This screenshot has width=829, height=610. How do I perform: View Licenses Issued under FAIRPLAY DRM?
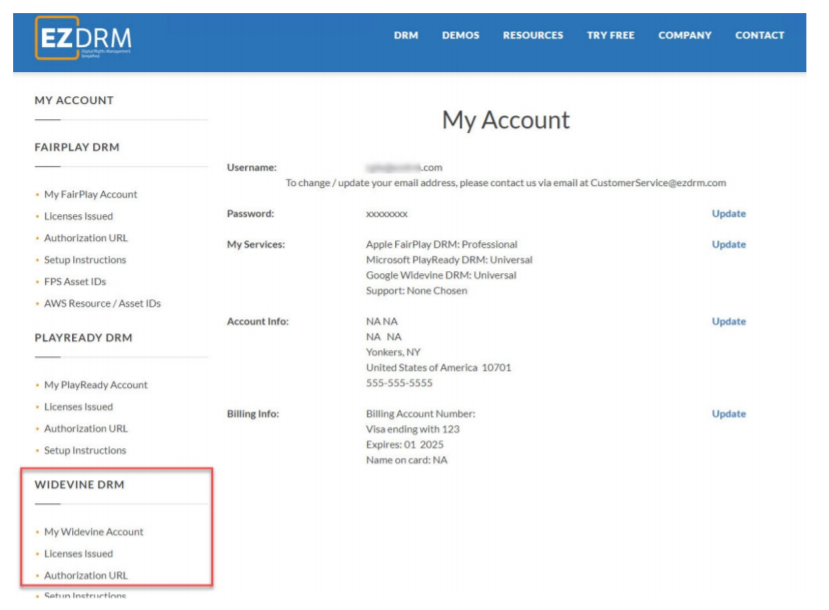tap(79, 216)
